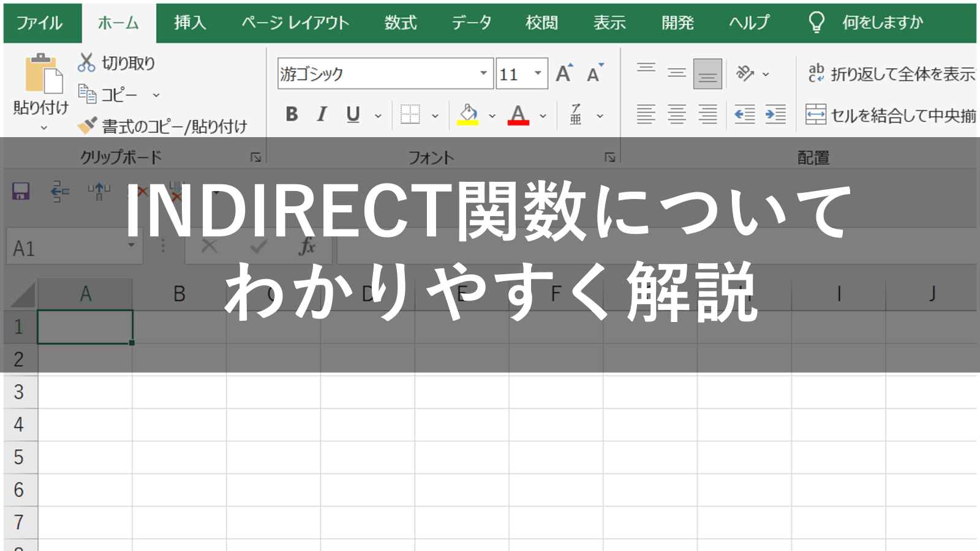Open the ファイル tab
This screenshot has height=551, width=980.
tap(40, 23)
